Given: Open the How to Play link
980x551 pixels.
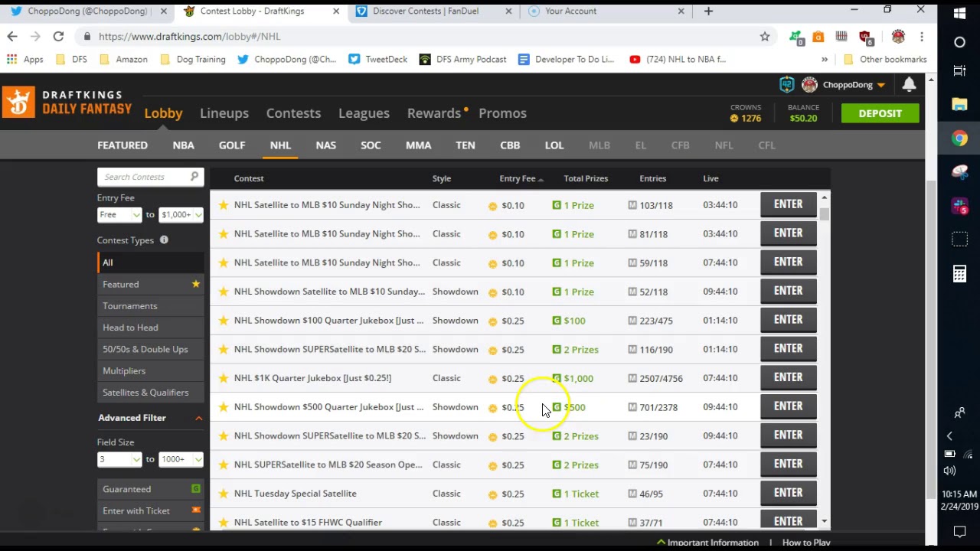Looking at the screenshot, I should point(806,543).
